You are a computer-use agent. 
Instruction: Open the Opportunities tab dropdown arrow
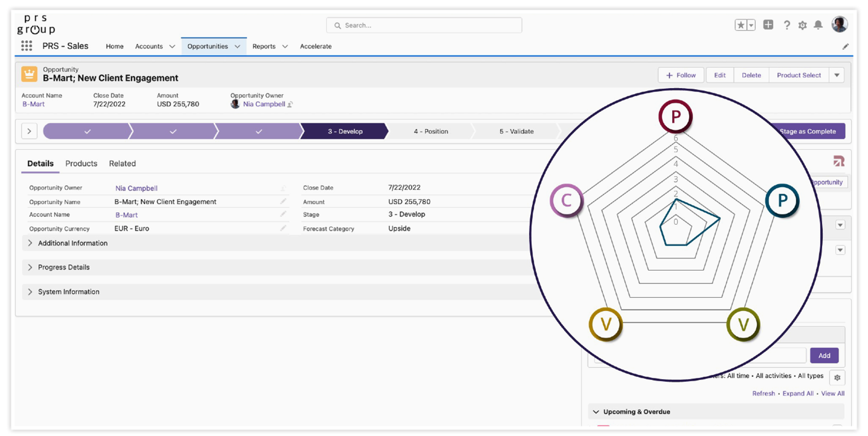pyautogui.click(x=238, y=46)
